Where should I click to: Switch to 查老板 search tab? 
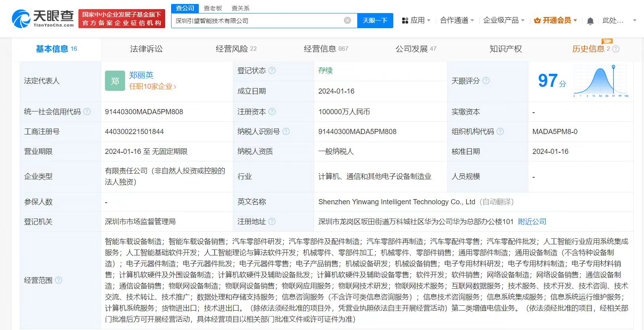[213, 8]
